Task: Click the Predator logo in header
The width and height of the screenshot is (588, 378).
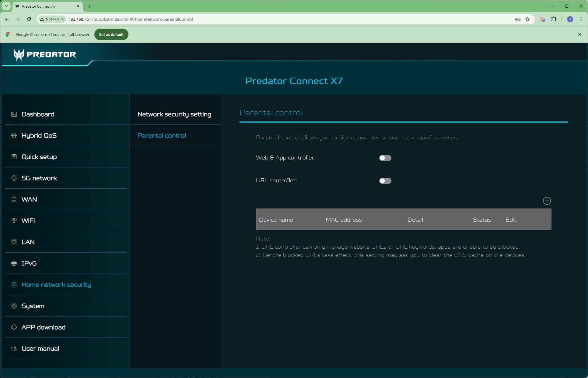Action: click(45, 54)
